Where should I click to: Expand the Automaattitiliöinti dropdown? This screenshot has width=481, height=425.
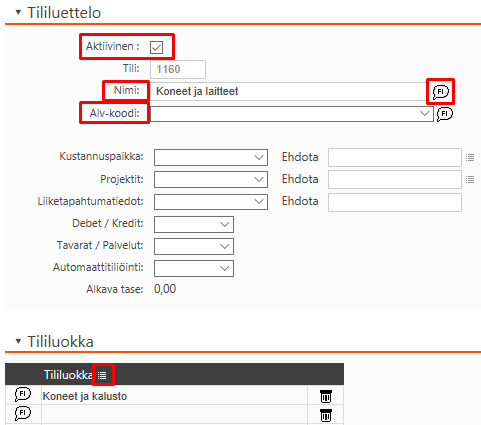[x=194, y=268]
